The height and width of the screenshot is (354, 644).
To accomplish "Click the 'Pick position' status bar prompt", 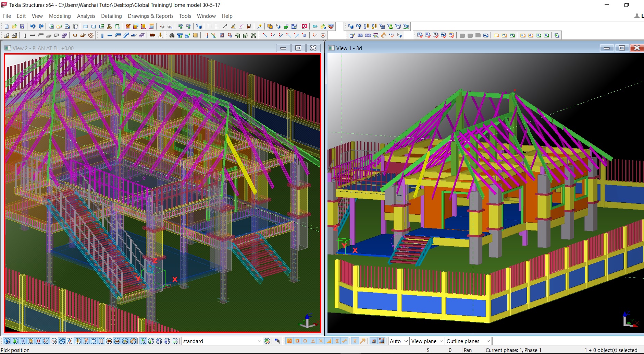I will pos(15,350).
